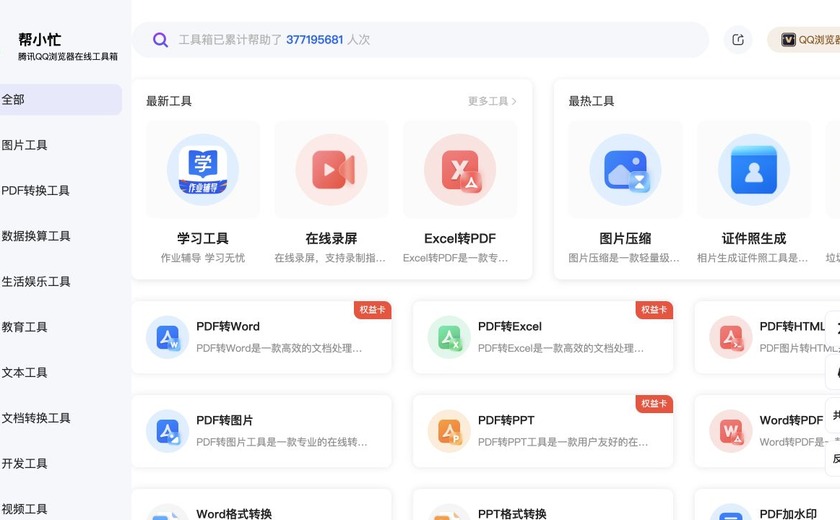Open Word格式转换 tool card
The height and width of the screenshot is (520, 840).
261,506
